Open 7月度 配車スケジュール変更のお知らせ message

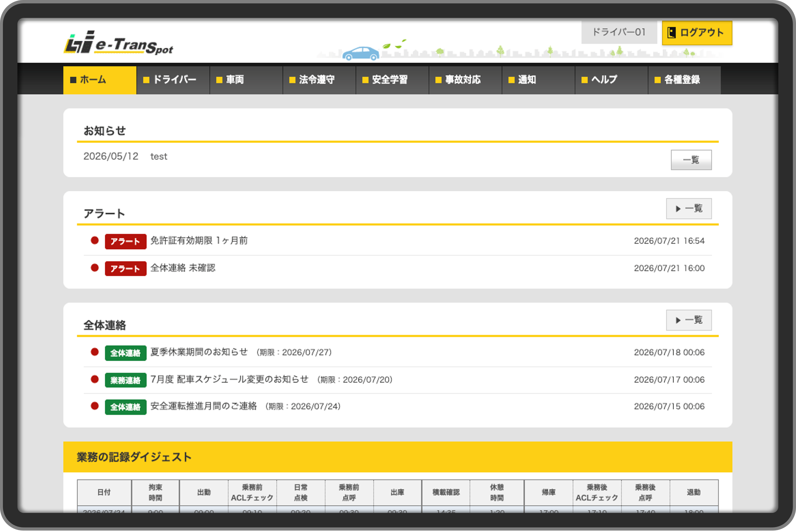pyautogui.click(x=229, y=379)
